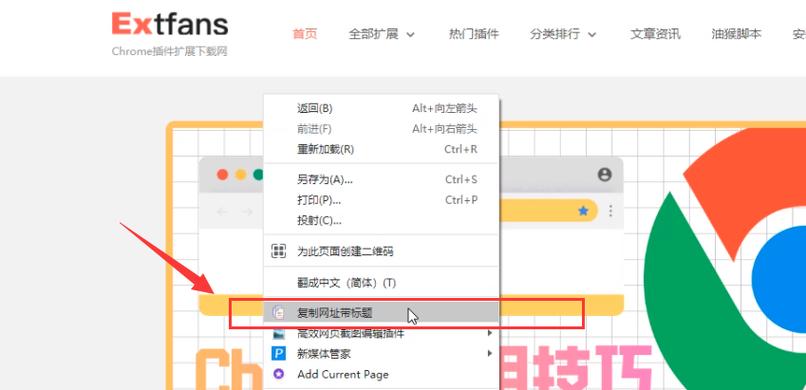Viewport: 806px width, 390px height.
Task: Choose 另存为(A)... menu entry
Action: 381,179
